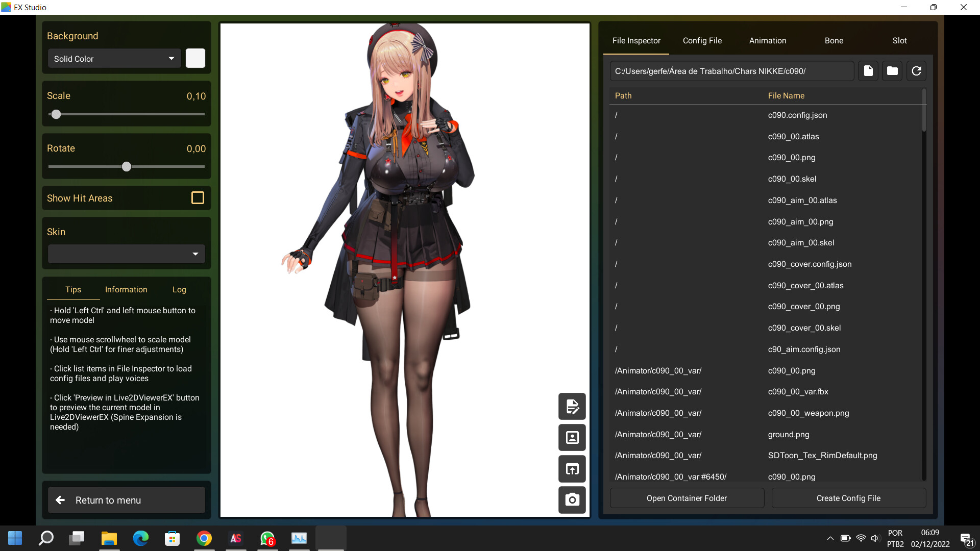Open the notification center icon

[x=967, y=539]
